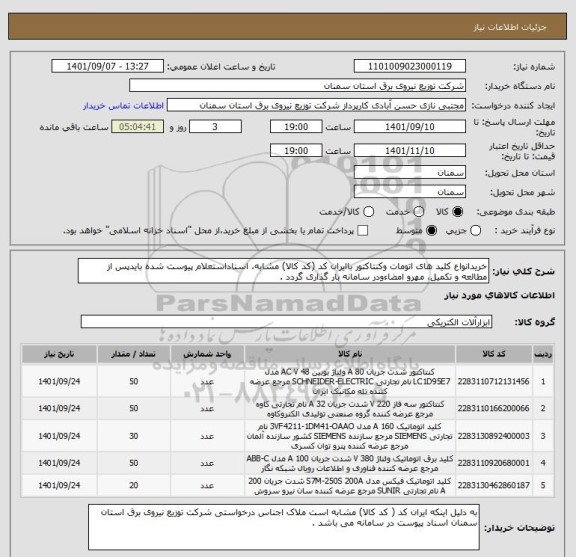
Task: Click the request number field 1101009023000119
Action: [410, 67]
